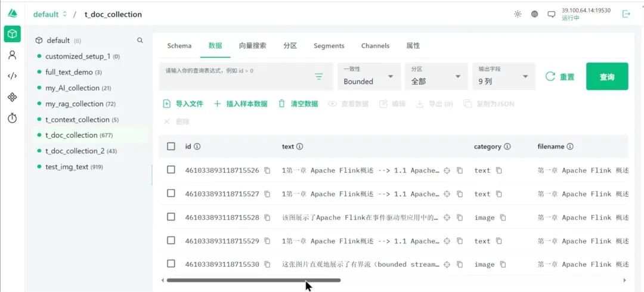Viewport: 644px width, 292px height.
Task: Switch to the Segments tab
Action: point(329,45)
